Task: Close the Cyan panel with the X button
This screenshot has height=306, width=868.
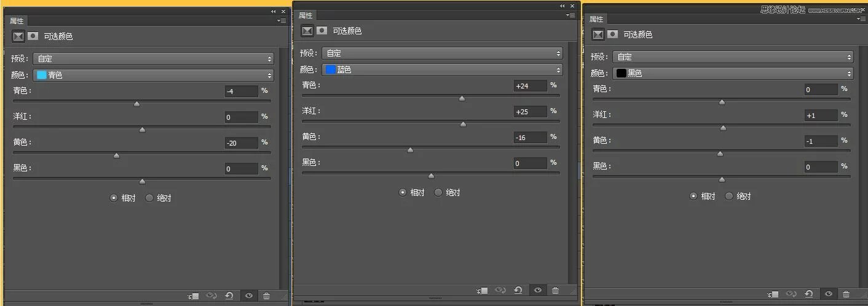Action: click(x=283, y=11)
